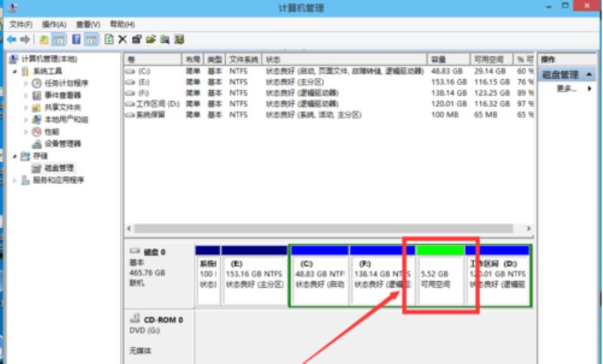Click the Refresh icon in toolbar

(109, 38)
